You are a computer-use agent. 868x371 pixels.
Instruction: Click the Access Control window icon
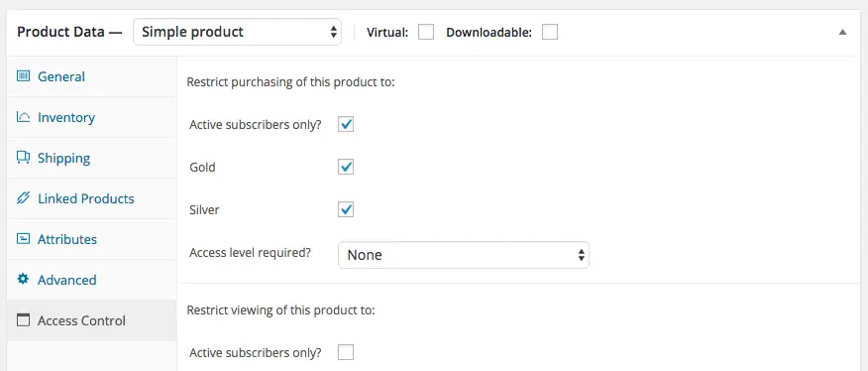[23, 320]
